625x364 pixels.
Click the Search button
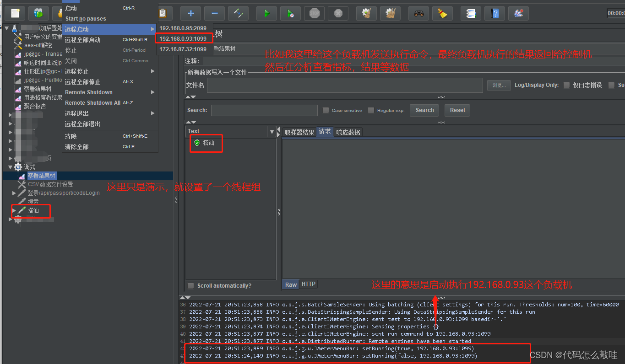[424, 110]
